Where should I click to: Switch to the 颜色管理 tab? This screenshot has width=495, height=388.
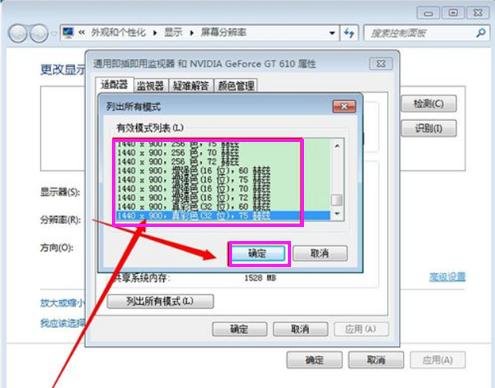point(236,86)
